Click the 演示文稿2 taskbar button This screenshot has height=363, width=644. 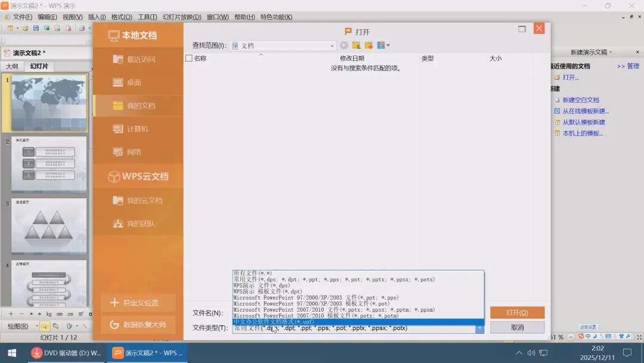pos(147,353)
